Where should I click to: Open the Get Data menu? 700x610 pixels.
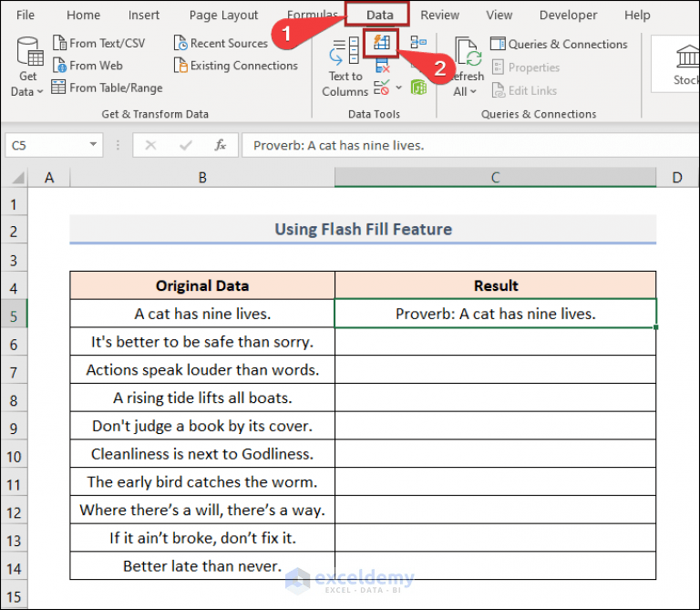(27, 67)
